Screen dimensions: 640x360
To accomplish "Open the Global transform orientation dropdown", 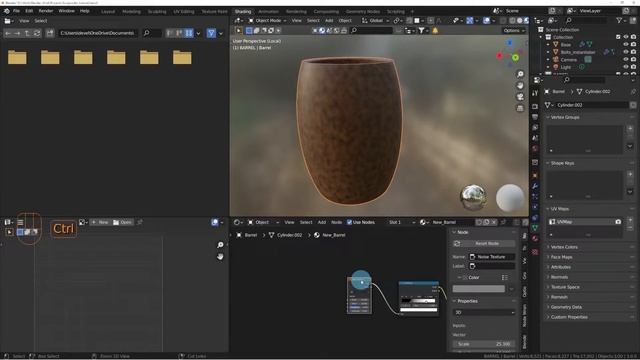I will coord(376,20).
